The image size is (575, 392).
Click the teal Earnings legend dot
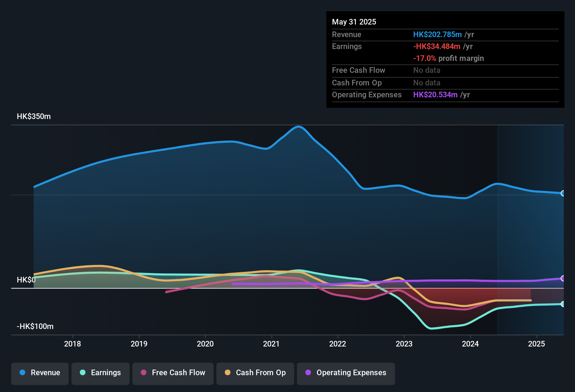82,373
